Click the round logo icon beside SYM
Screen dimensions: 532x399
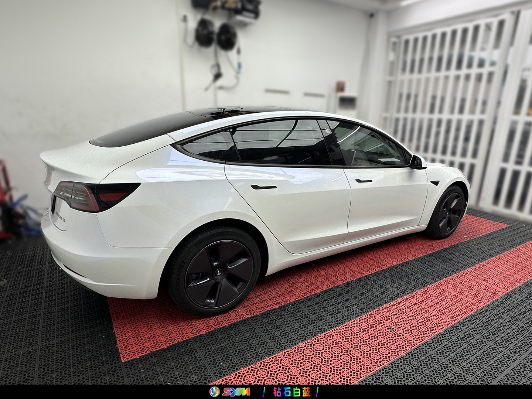click(215, 392)
